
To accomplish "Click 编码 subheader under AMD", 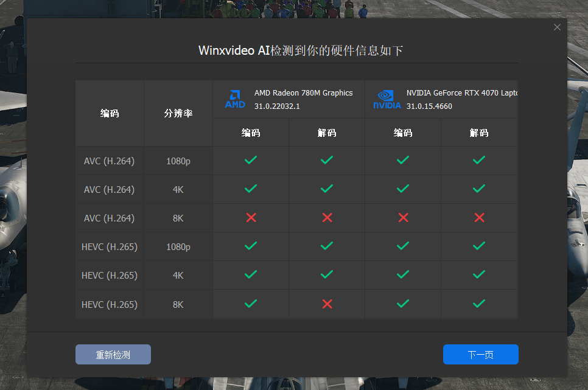I will [x=251, y=133].
